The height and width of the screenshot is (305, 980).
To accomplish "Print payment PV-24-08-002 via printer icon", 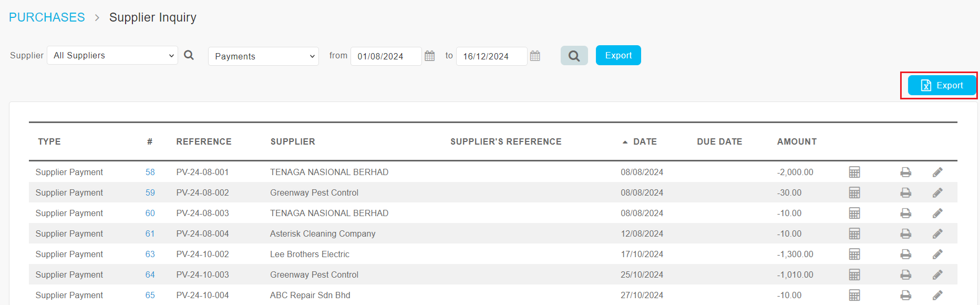I will point(905,192).
